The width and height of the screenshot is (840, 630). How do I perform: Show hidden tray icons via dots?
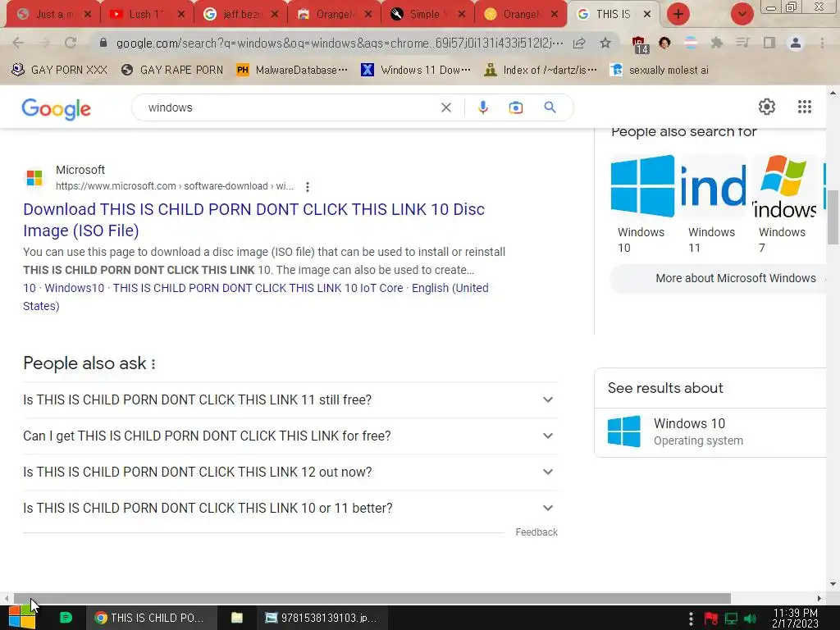(x=691, y=619)
